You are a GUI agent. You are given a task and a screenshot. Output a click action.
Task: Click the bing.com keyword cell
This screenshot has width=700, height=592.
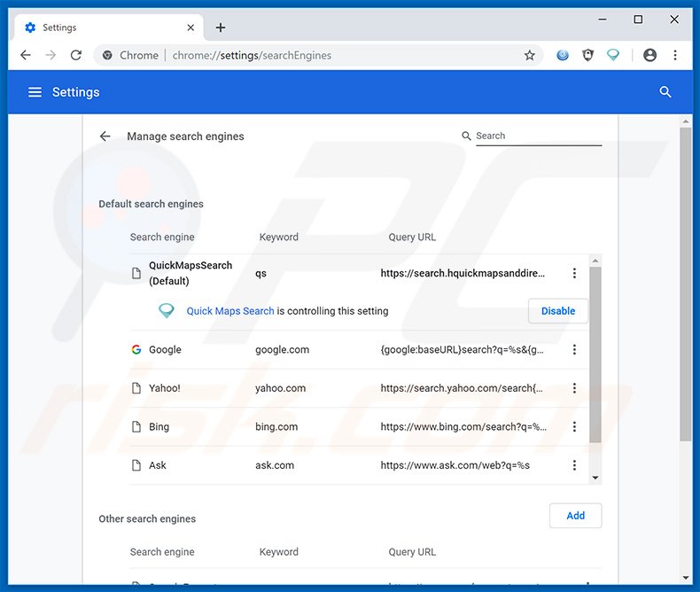[276, 427]
